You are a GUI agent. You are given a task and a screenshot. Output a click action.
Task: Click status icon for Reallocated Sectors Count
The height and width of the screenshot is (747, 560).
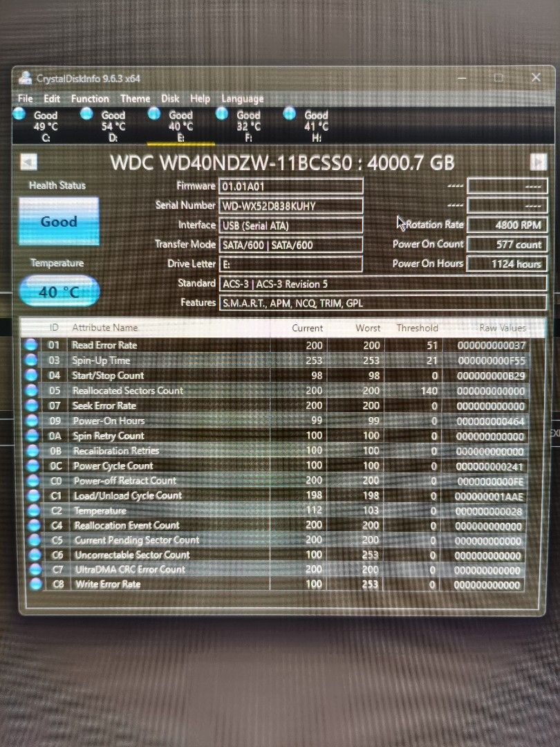pyautogui.click(x=31, y=390)
